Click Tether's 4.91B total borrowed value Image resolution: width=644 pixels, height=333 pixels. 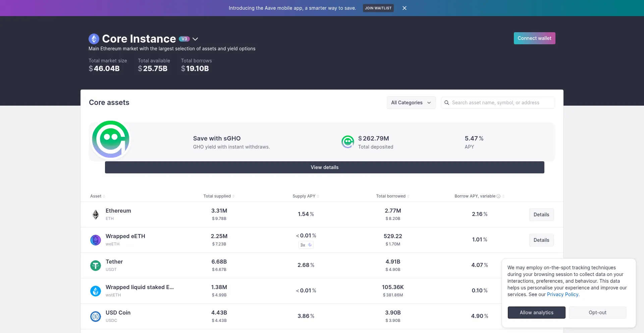393,262
